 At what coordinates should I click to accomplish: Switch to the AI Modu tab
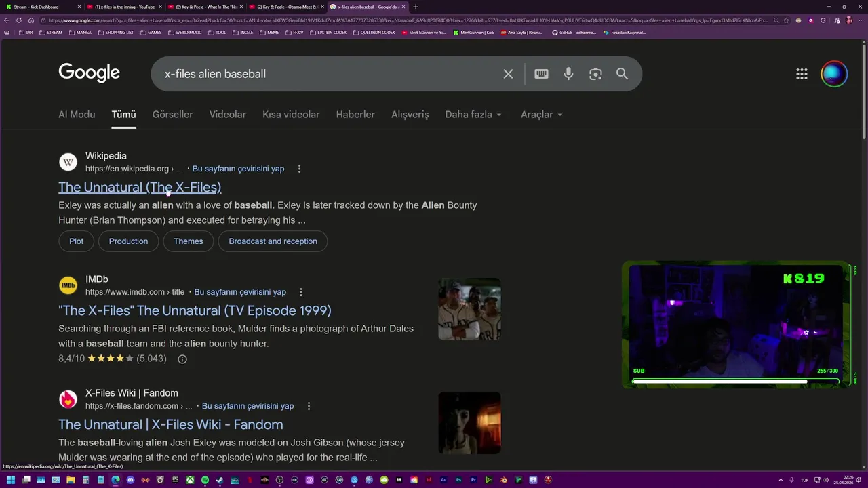pyautogui.click(x=77, y=115)
